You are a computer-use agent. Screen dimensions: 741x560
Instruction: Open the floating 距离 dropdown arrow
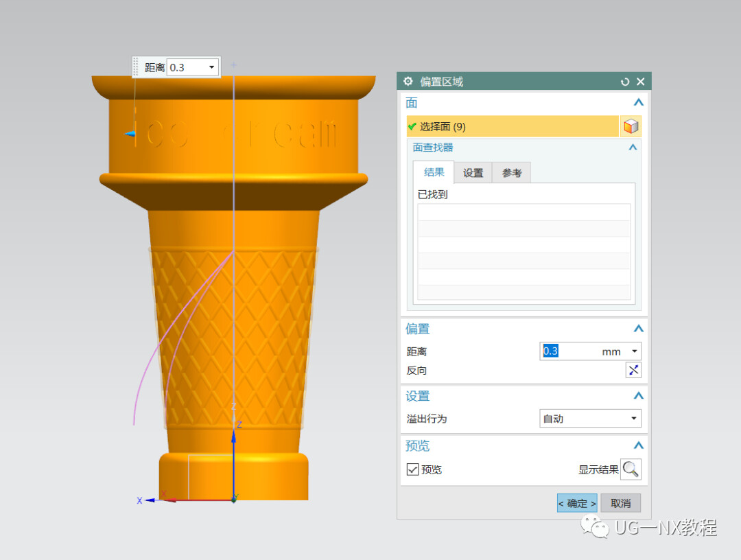[212, 67]
